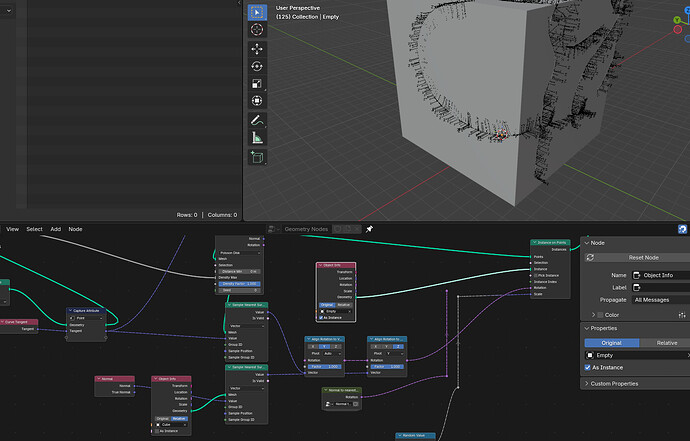Select the Original transform space option

[x=612, y=343]
